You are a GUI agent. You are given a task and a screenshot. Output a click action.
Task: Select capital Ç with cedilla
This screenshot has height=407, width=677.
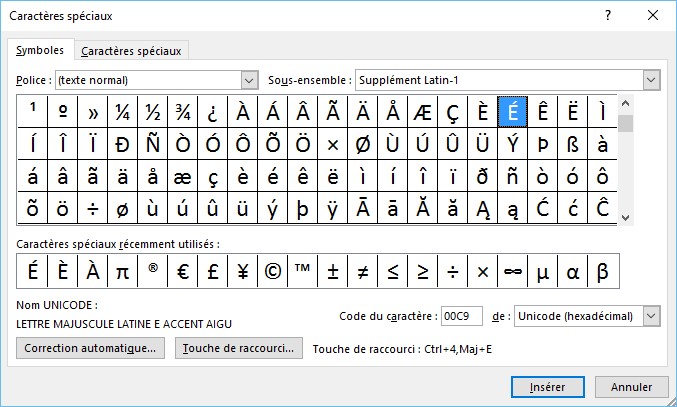[x=452, y=112]
